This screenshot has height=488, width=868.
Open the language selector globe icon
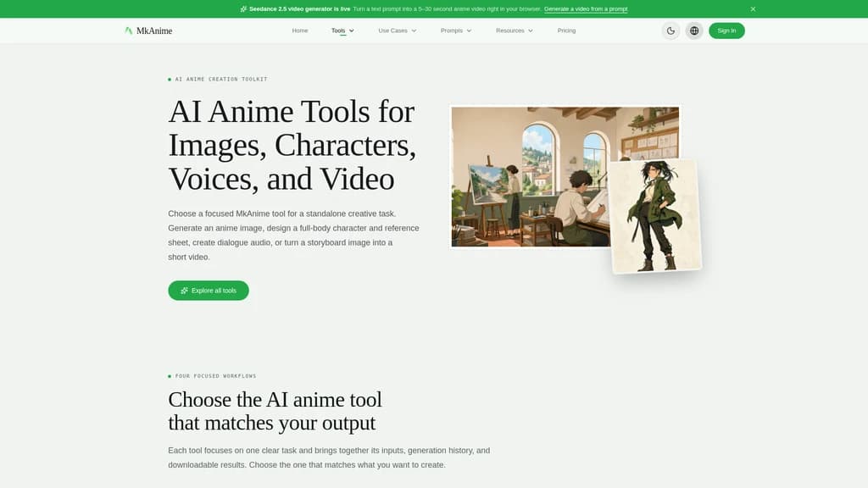click(x=694, y=31)
